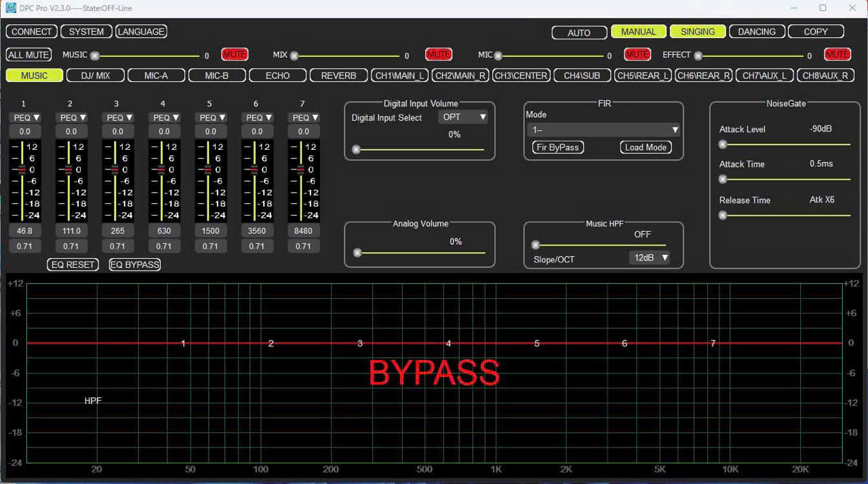Open the Slope/OCT 12dB dropdown
Screen dimensions: 868x484
click(x=651, y=258)
